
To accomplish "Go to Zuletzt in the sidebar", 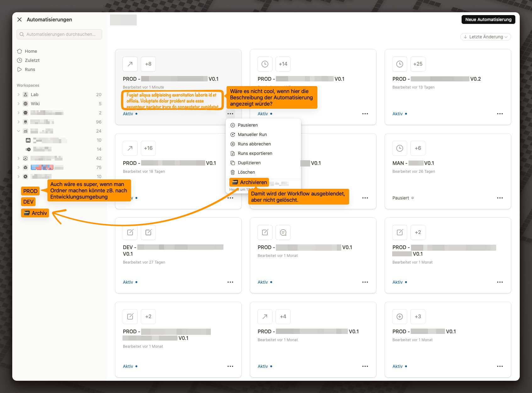I will 32,60.
